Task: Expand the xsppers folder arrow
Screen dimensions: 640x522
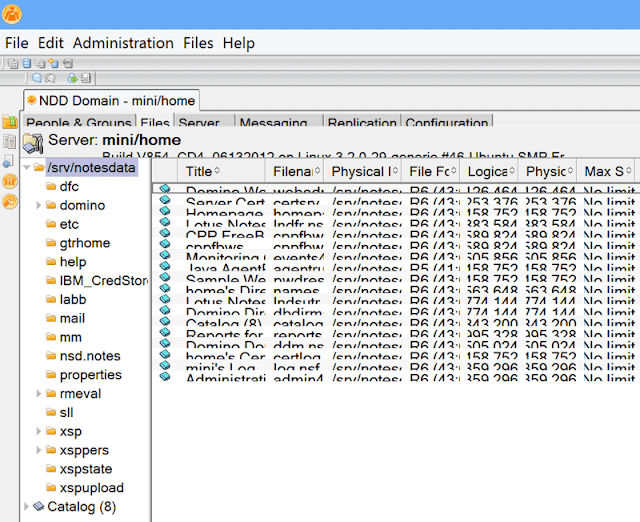Action: [38, 450]
